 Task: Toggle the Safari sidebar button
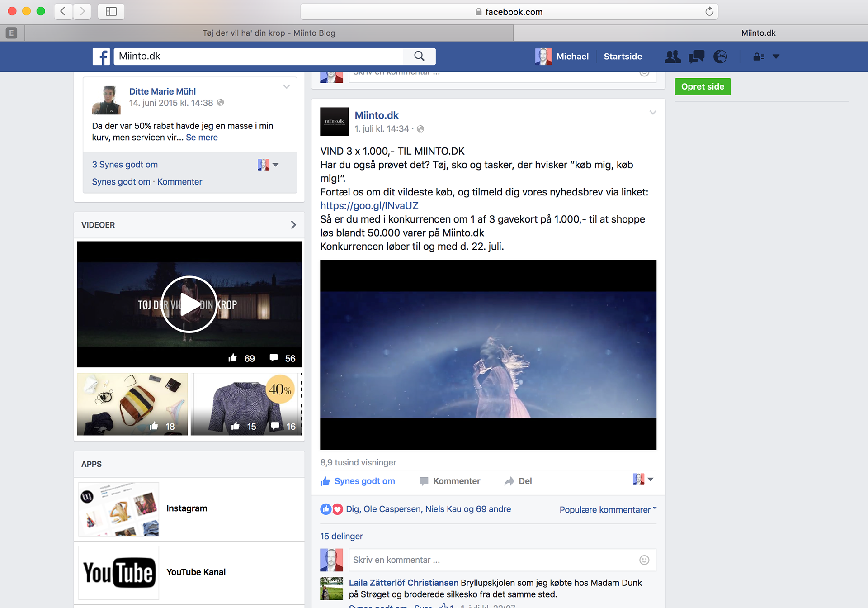[x=111, y=11]
